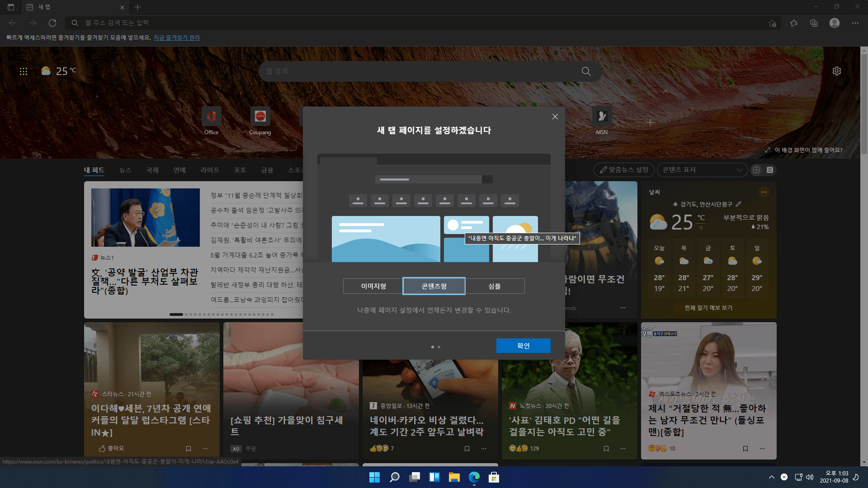Image resolution: width=868 pixels, height=488 pixels.
Task: Like the 이다해 세븐 article
Action: point(111,448)
